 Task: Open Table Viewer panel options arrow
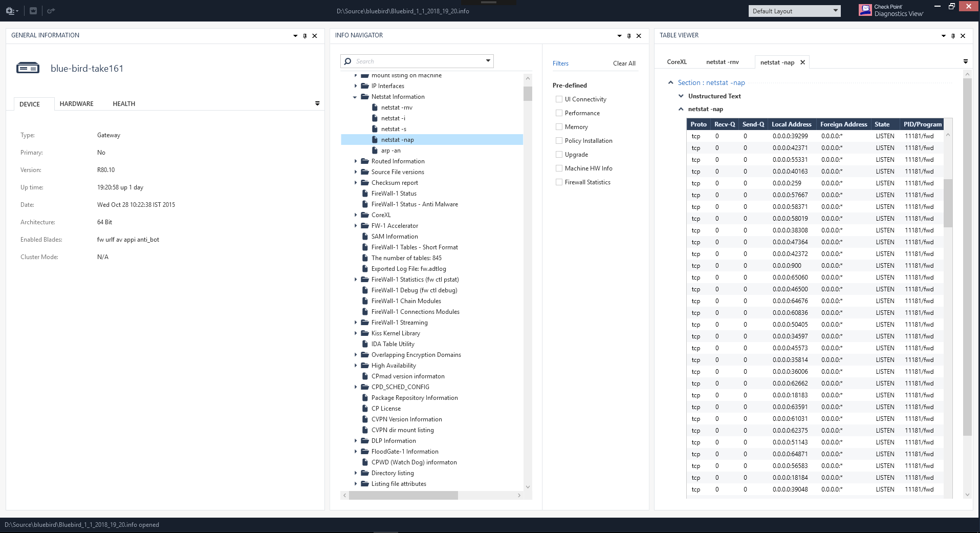pyautogui.click(x=943, y=36)
